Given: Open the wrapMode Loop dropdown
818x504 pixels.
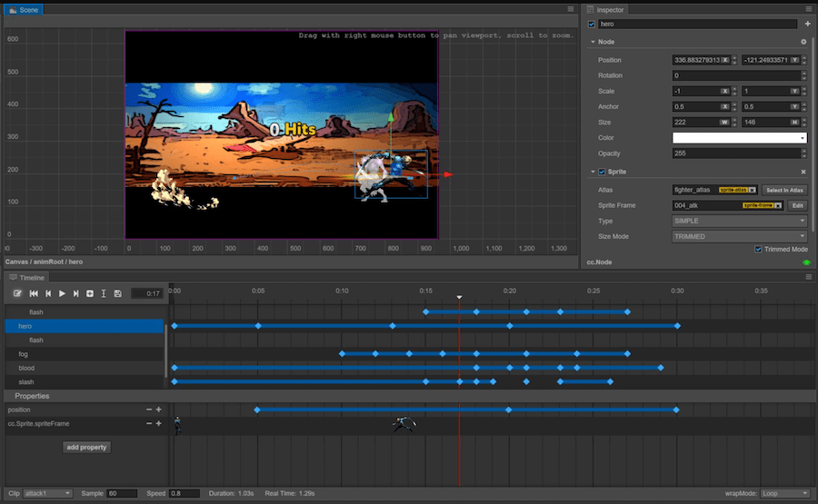Looking at the screenshot, I should 785,493.
